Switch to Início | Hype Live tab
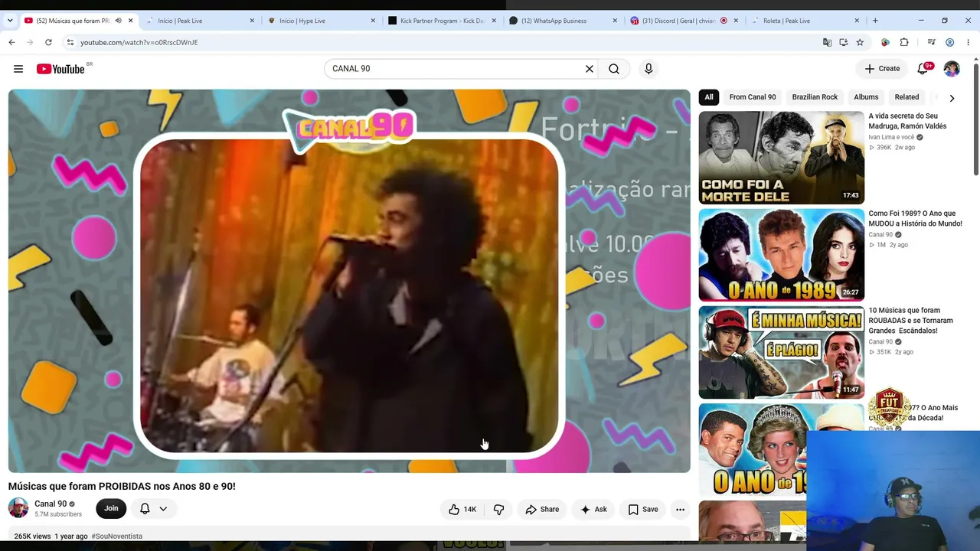This screenshot has height=551, width=980. [321, 21]
